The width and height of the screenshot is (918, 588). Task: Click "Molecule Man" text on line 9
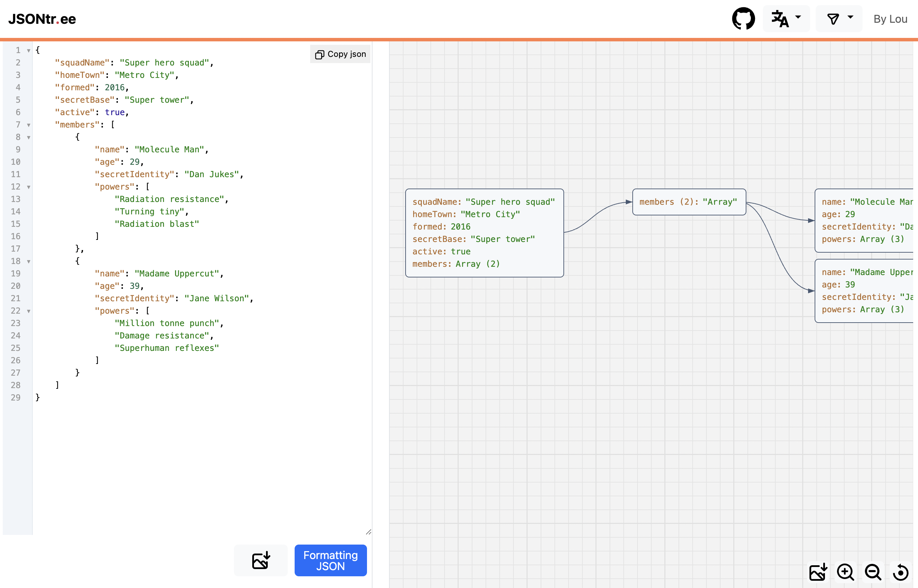pos(169,150)
